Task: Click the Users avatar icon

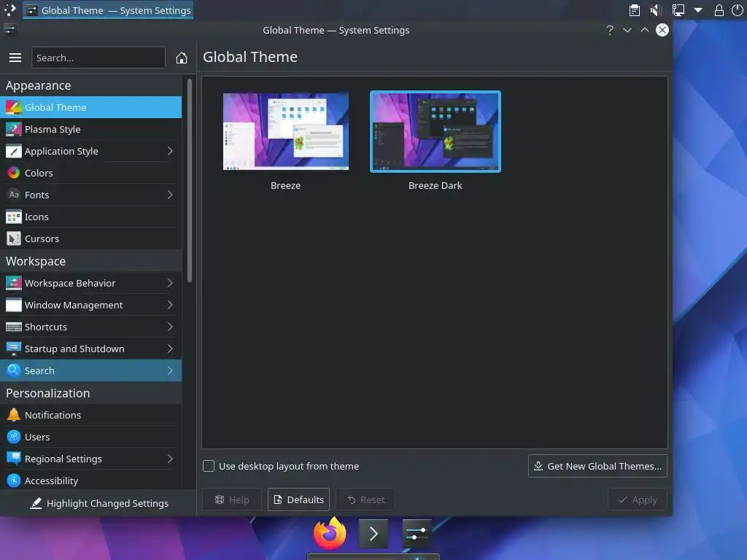Action: pos(13,437)
